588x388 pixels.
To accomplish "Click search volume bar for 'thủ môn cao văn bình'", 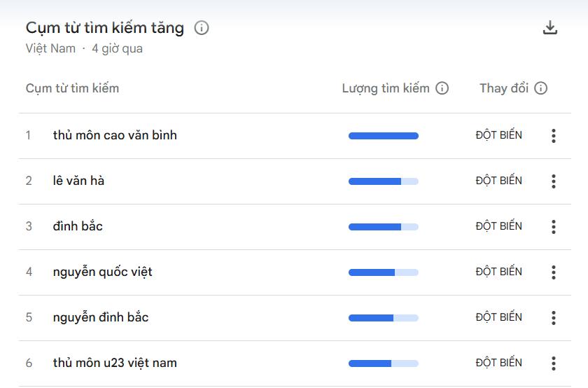I will tap(383, 136).
